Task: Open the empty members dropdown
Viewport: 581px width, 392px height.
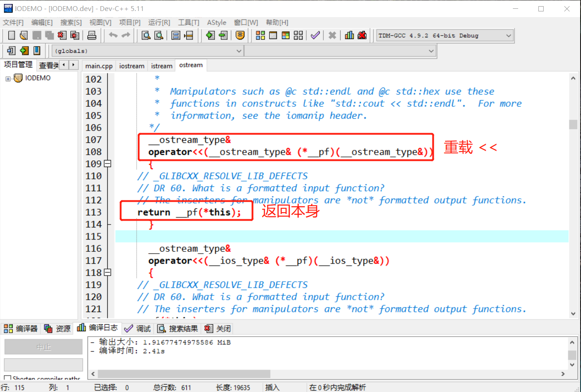Action: point(340,51)
